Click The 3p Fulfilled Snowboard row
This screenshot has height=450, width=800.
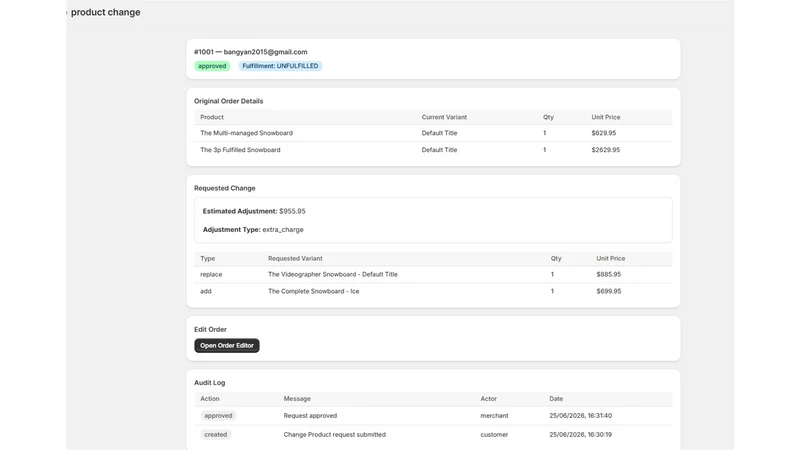click(433, 150)
